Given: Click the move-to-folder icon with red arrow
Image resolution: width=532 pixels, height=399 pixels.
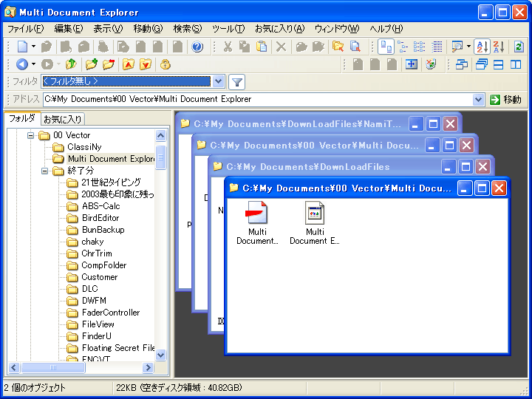Looking at the screenshot, I should tap(337, 47).
